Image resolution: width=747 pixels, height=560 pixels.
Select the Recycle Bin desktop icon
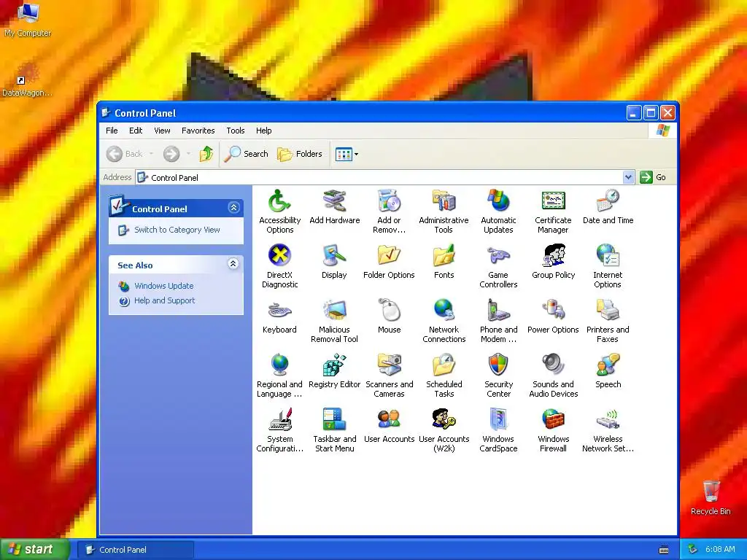[711, 497]
